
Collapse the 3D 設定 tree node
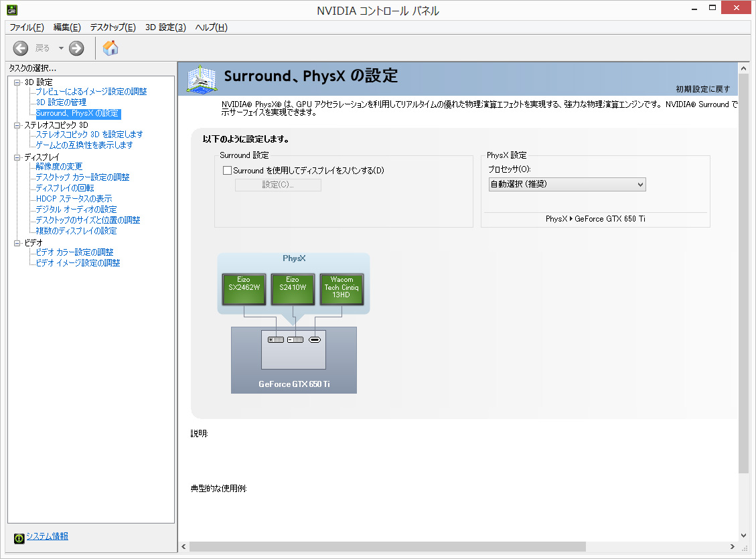point(17,82)
